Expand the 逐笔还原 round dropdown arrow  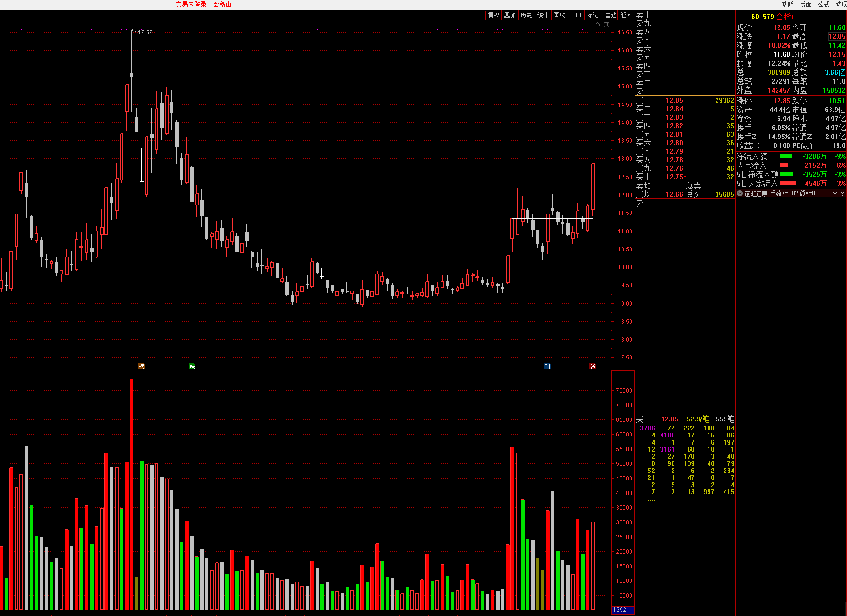(x=740, y=193)
